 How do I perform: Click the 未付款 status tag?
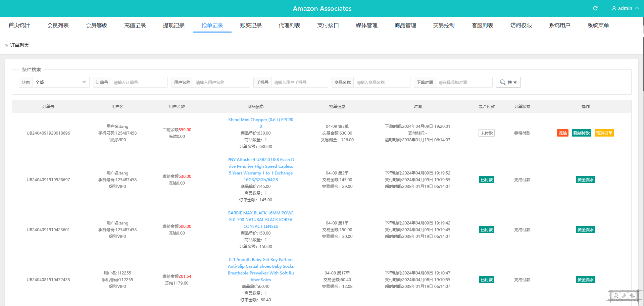click(x=486, y=133)
